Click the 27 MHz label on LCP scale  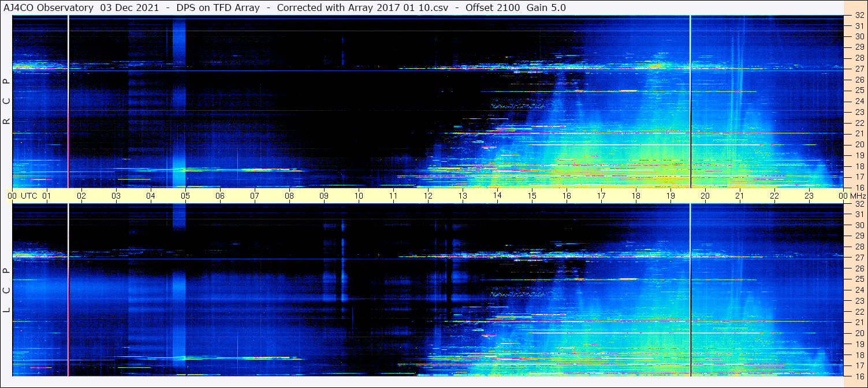(x=859, y=258)
